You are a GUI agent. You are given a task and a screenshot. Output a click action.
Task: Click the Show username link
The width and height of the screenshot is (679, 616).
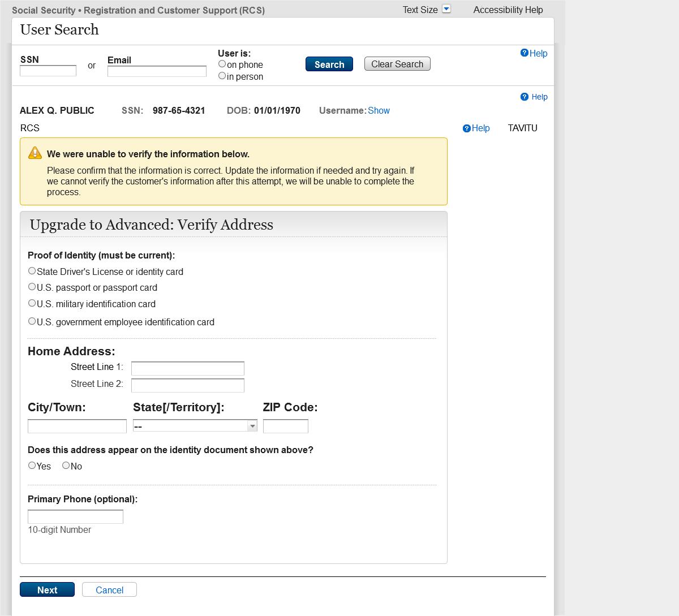(x=379, y=111)
